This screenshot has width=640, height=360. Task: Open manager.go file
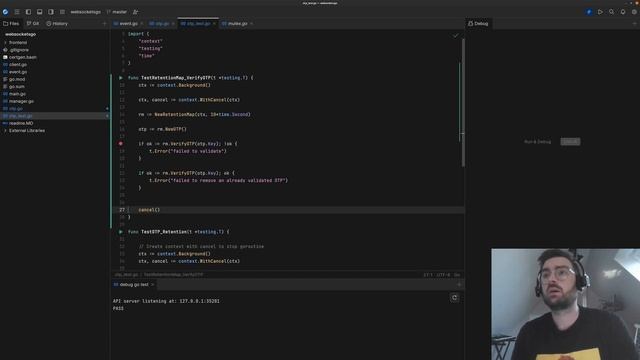21,101
